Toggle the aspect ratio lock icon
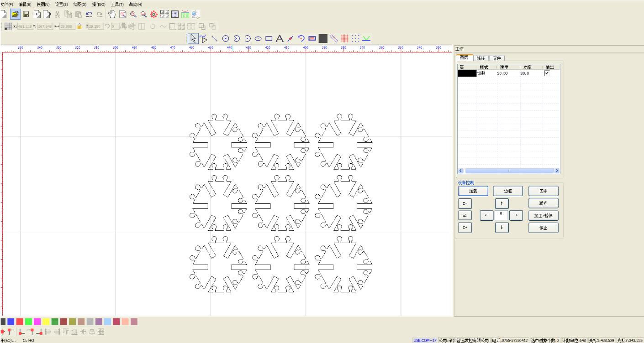The image size is (644, 343). (79, 26)
